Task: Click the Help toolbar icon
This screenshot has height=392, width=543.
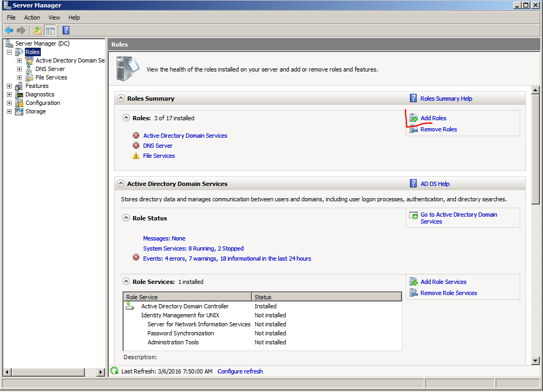Action: coord(66,30)
